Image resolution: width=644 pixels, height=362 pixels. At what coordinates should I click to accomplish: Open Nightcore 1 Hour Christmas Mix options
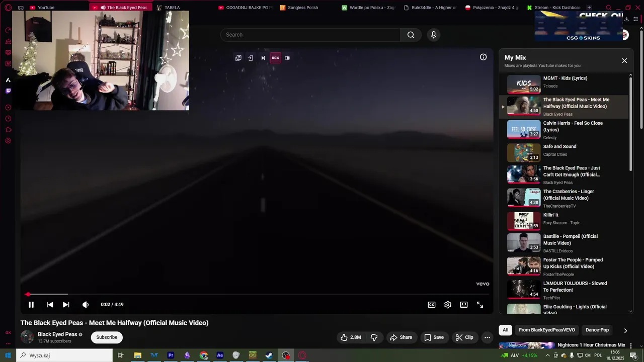click(x=631, y=346)
